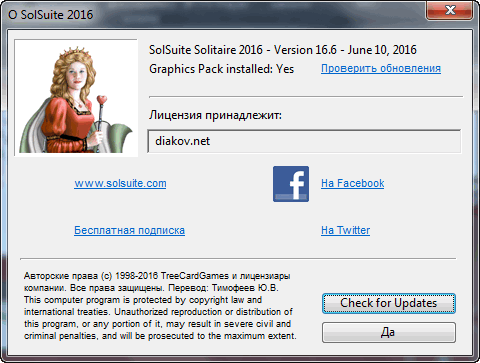The image size is (480, 363).
Task: Visit www.solsuite.com link
Action: [x=120, y=183]
